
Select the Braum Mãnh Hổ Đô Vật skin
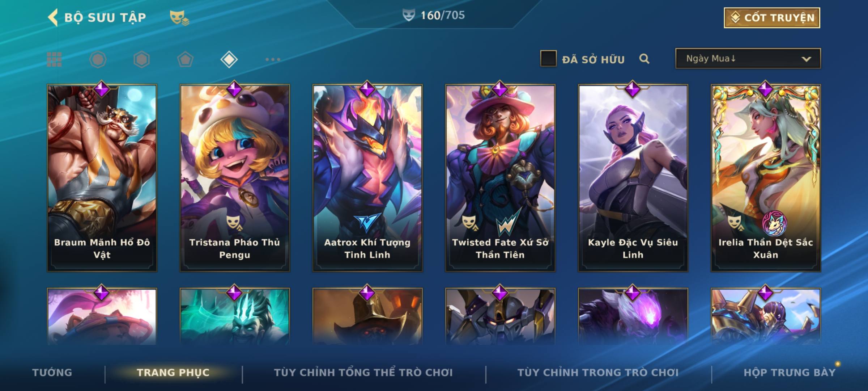(102, 178)
